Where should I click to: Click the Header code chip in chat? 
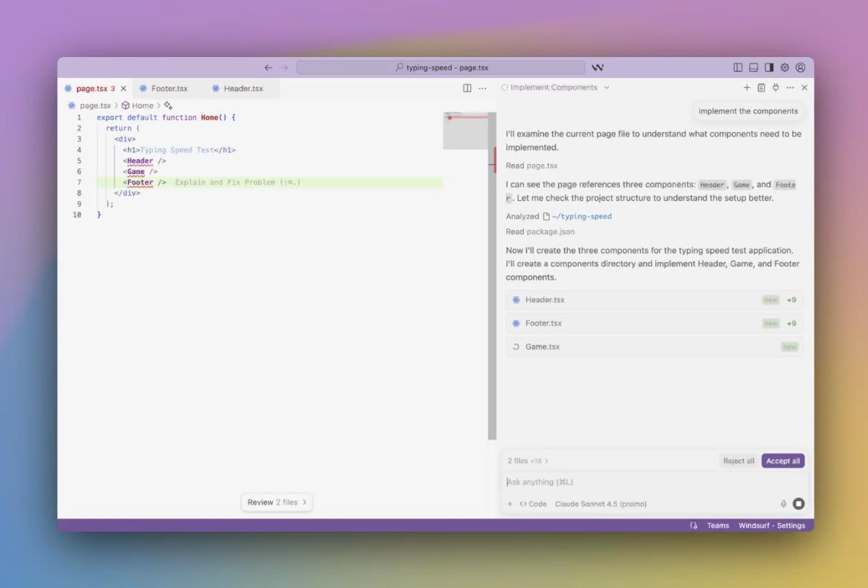click(x=712, y=185)
